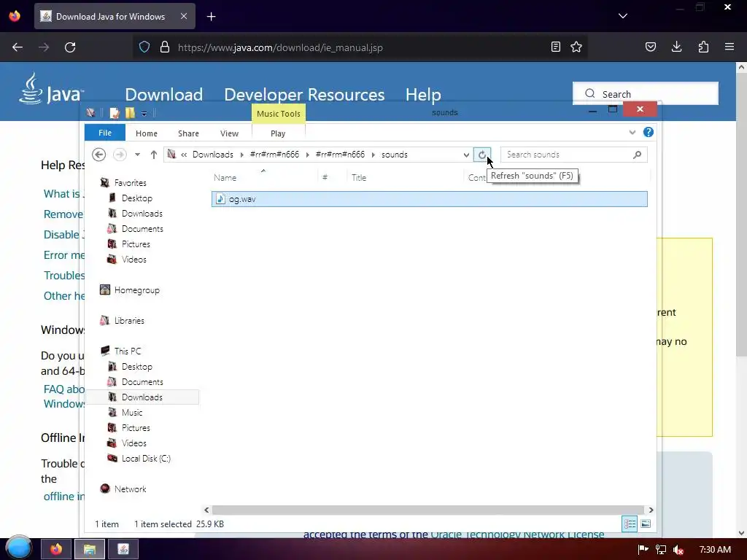Sort by Name column header
The height and width of the screenshot is (560, 747).
coord(225,178)
